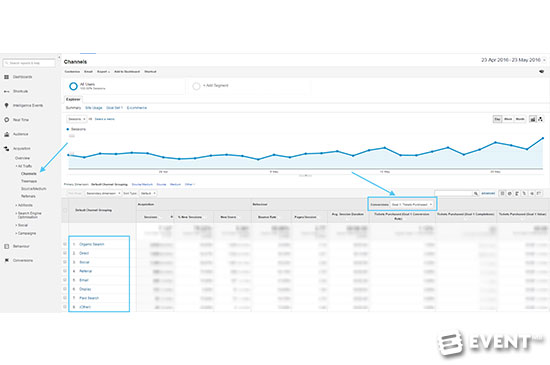
Task: Click the Acquisition icon in sidebar
Action: (6, 148)
